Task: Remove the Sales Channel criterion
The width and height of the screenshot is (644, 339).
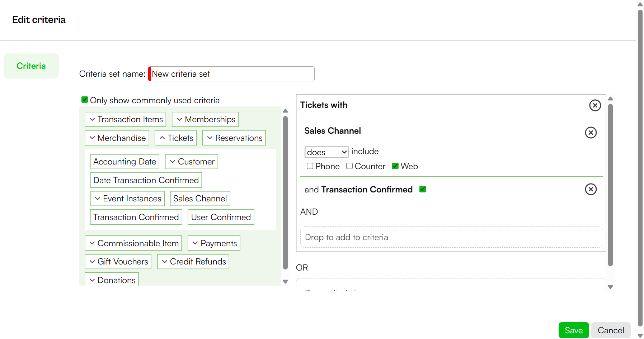Action: [x=591, y=133]
